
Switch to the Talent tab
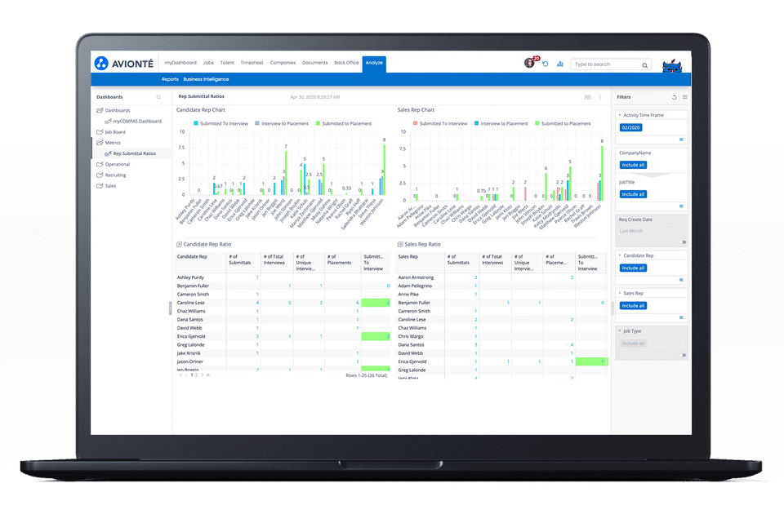(227, 63)
